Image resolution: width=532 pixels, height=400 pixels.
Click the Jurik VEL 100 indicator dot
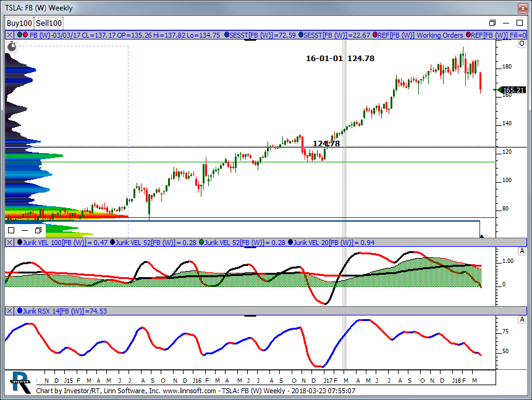[x=20, y=242]
